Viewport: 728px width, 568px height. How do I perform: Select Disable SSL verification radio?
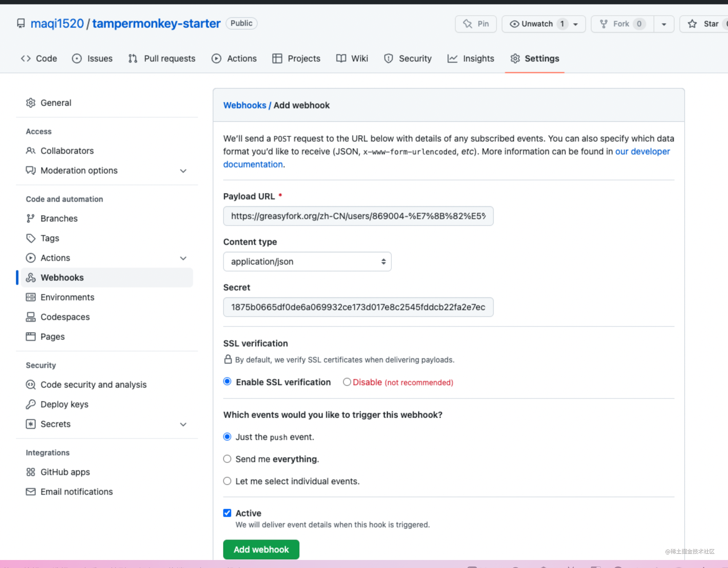pyautogui.click(x=347, y=382)
